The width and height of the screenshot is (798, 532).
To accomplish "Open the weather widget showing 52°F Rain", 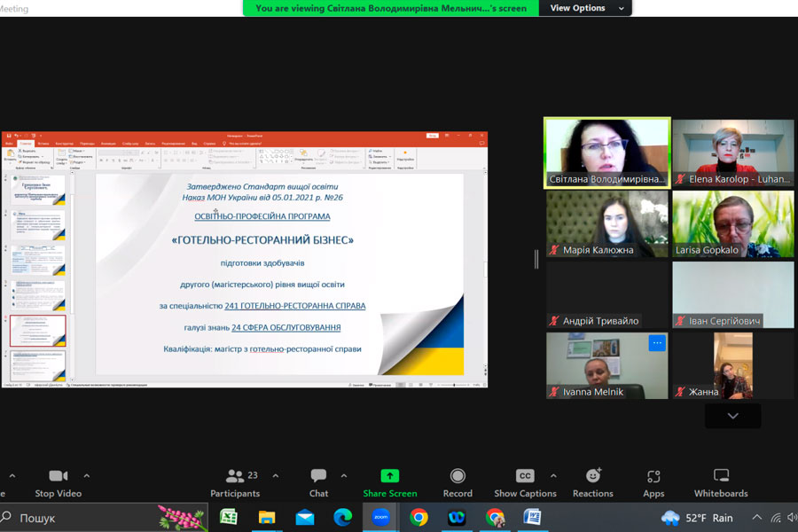I will point(698,518).
